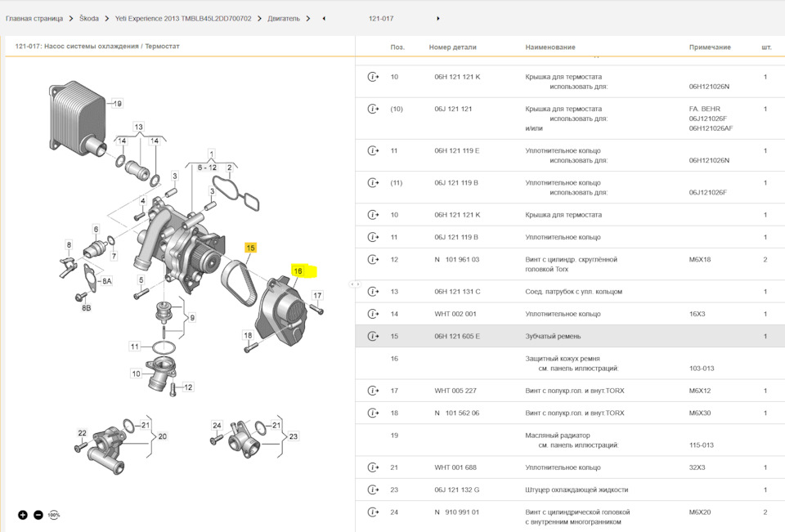Image resolution: width=785 pixels, height=532 pixels.
Task: Go to previous illustration with left arrow
Action: click(324, 19)
